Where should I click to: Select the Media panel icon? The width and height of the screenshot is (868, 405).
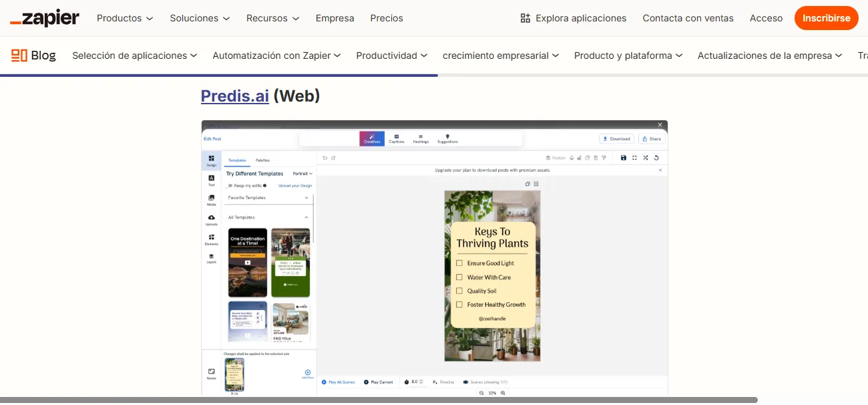[211, 200]
